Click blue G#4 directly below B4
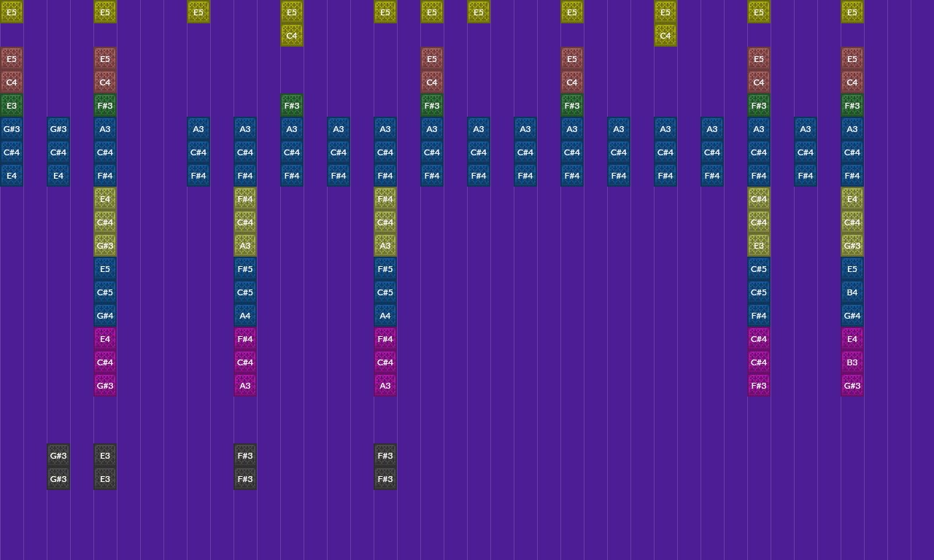Viewport: 934px width, 560px height. point(852,316)
